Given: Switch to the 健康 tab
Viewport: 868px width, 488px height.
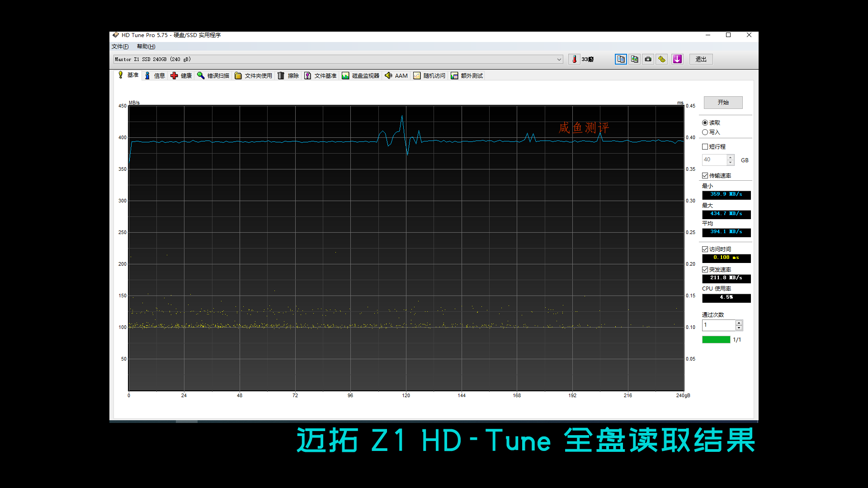Looking at the screenshot, I should (181, 75).
